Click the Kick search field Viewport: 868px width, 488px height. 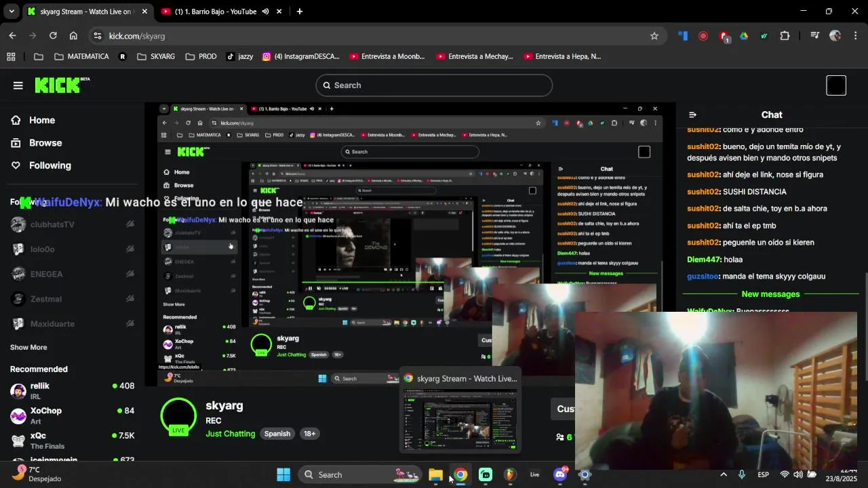434,85
